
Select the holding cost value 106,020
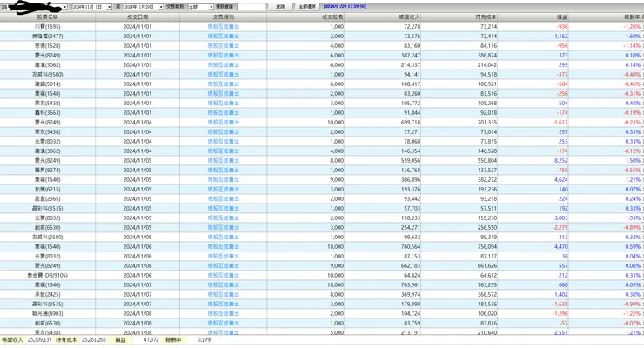487,313
